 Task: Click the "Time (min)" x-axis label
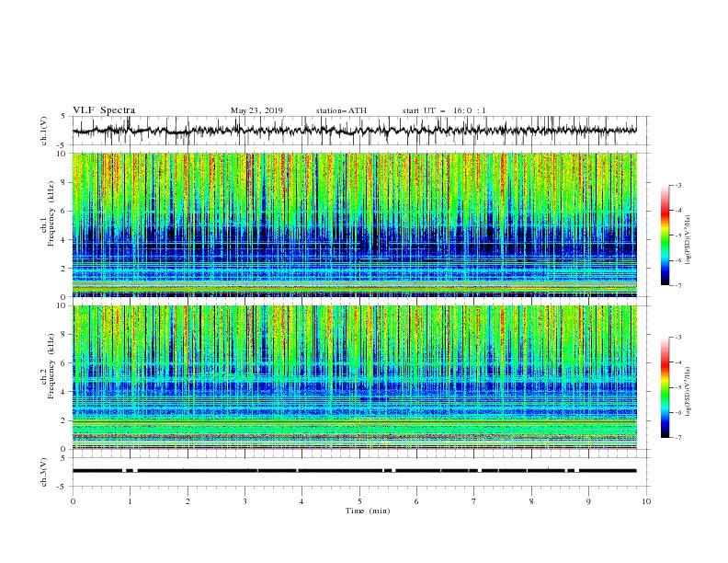368,511
